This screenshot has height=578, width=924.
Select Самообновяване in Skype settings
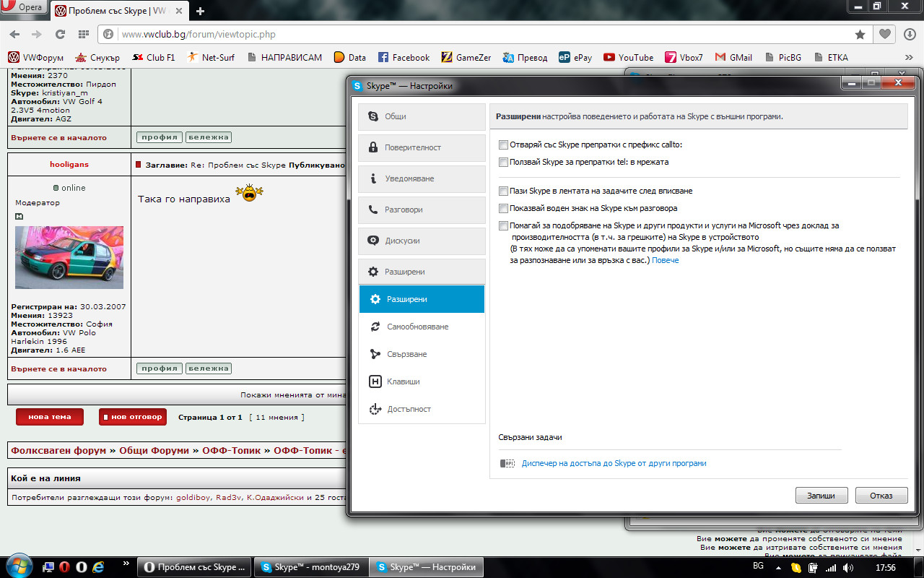422,327
